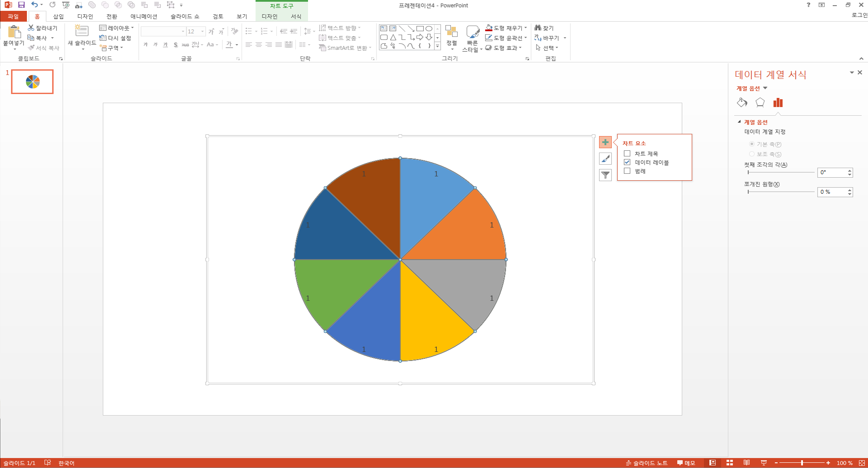
Task: Click the 첫째 조각의 각 angle slider
Action: (781, 172)
